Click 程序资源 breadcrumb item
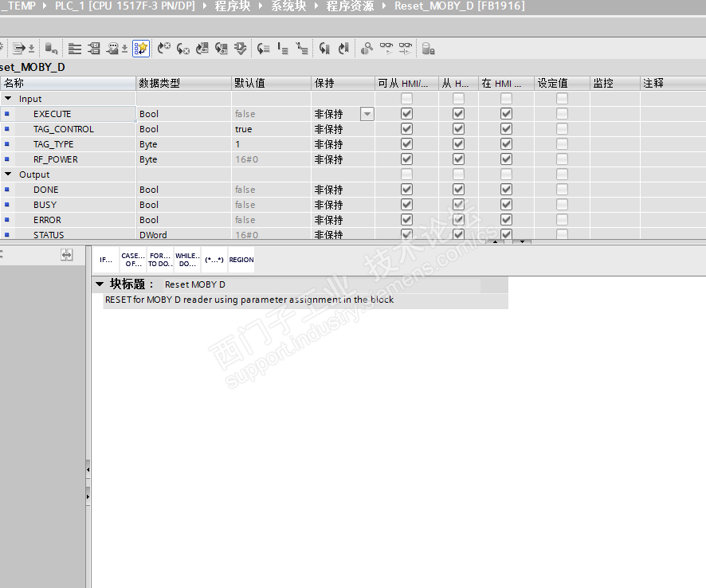The width and height of the screenshot is (706, 588). point(350,6)
